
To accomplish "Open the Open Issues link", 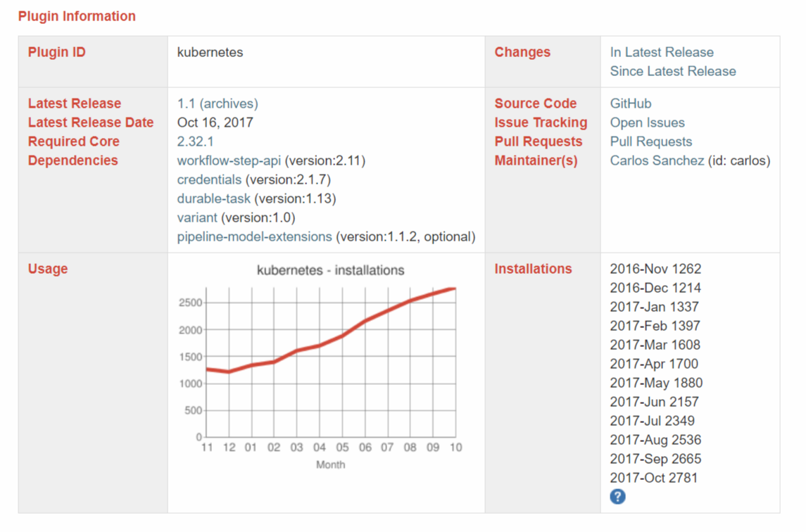I will (647, 123).
